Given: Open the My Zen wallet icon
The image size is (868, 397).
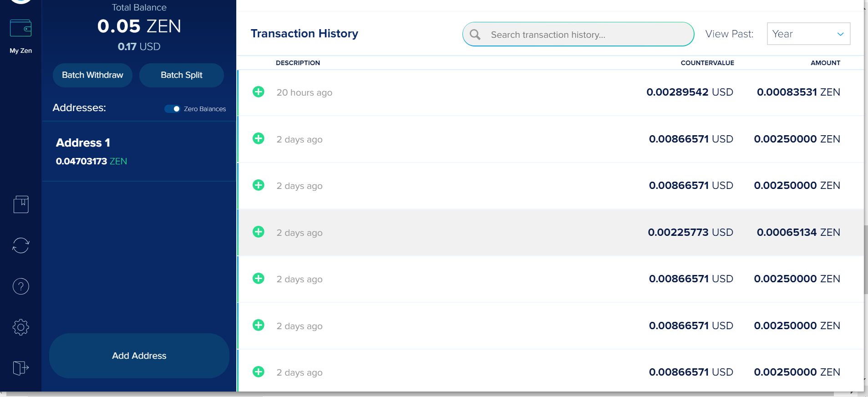Looking at the screenshot, I should tap(20, 28).
